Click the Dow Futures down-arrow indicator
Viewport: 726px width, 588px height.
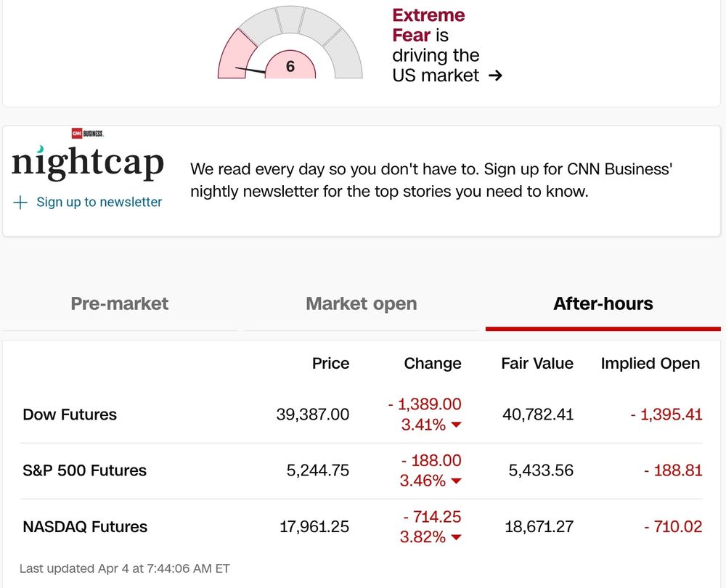[x=456, y=425]
